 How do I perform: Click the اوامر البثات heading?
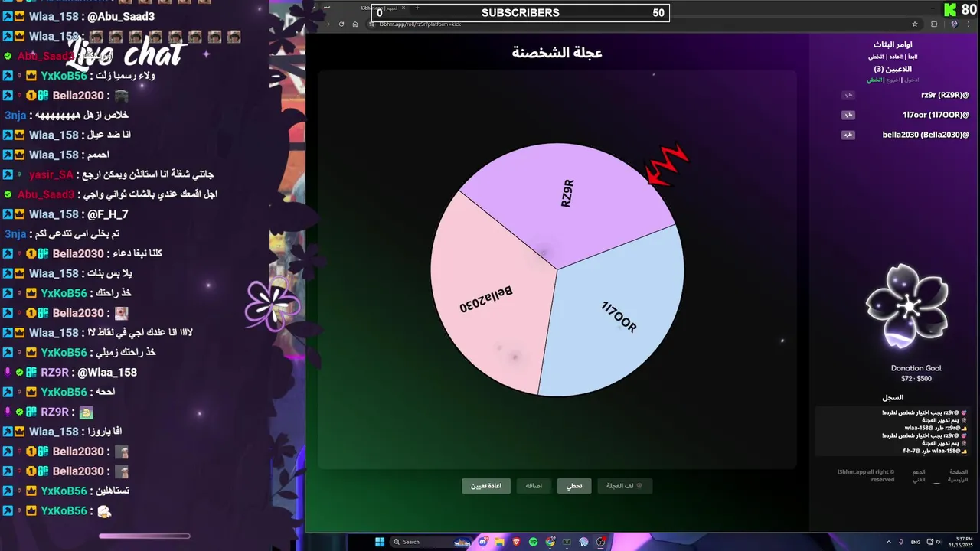click(893, 44)
